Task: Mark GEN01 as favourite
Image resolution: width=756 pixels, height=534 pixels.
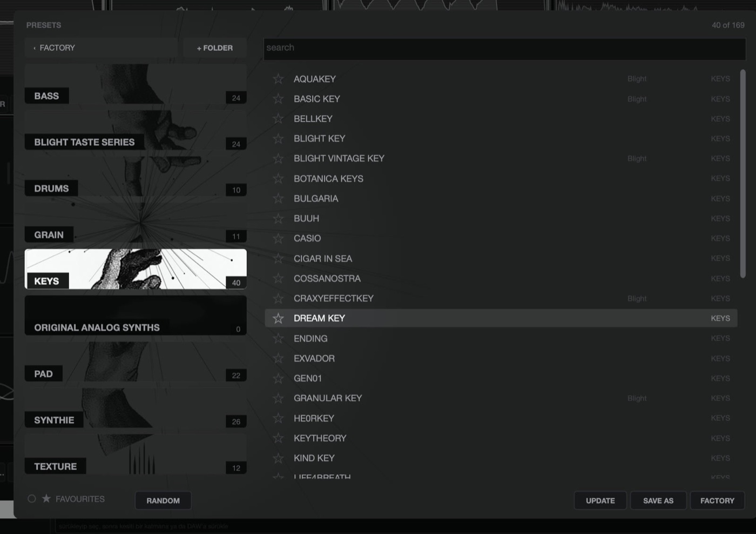Action: (x=278, y=378)
